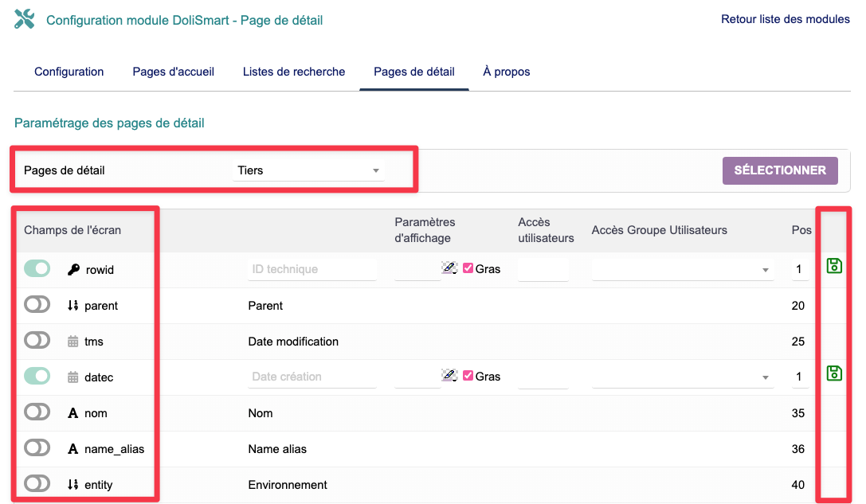Open the Pages de détail Tiers dropdown
This screenshot has width=866, height=504.
click(x=308, y=170)
